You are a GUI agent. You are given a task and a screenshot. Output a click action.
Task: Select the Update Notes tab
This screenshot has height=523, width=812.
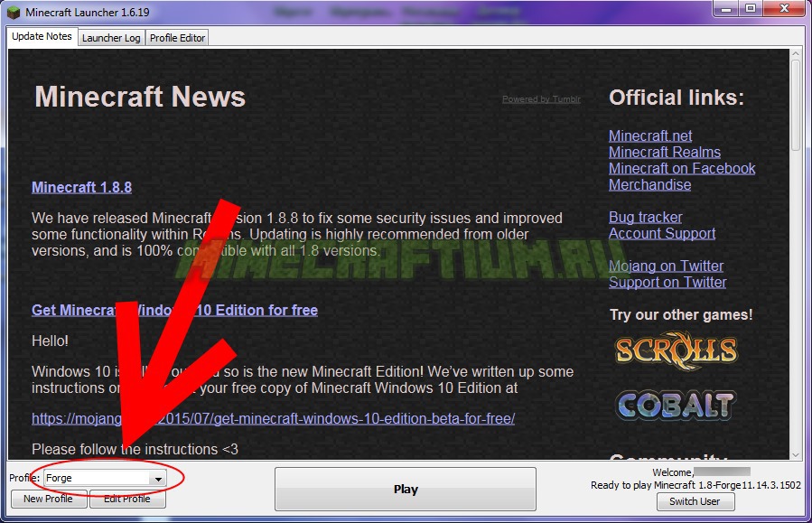(42, 37)
